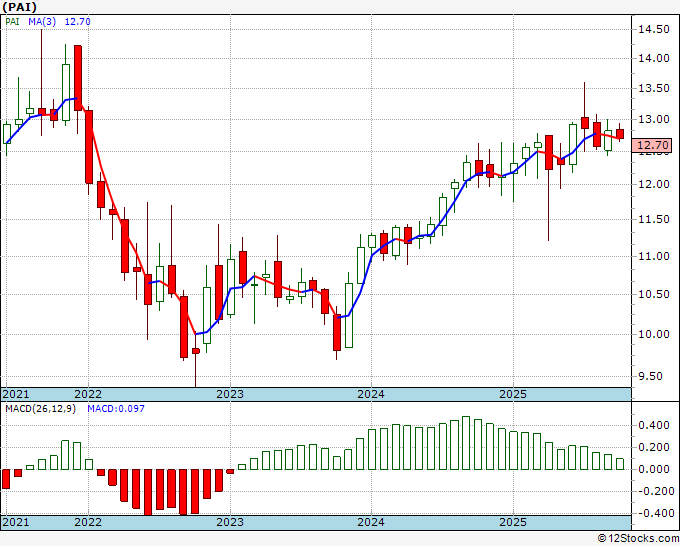Click 2025 on the MACD panel timeline
This screenshot has height=546, width=680.
click(x=513, y=522)
